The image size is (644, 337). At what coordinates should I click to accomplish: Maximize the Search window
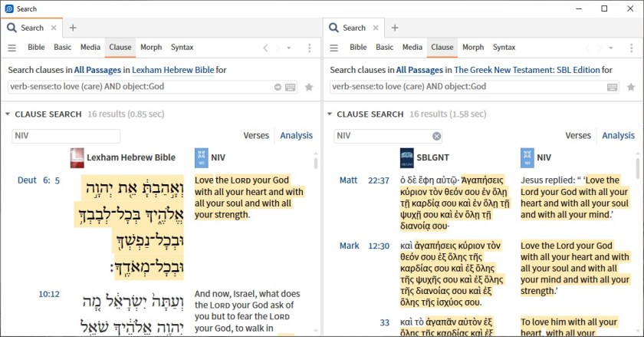pyautogui.click(x=604, y=8)
